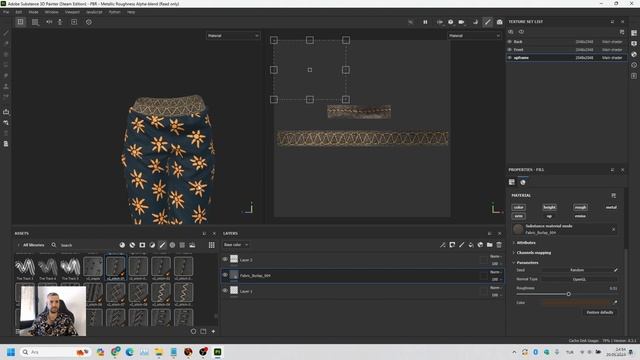This screenshot has width=640, height=360.
Task: Open the Windows Start menu
Action: pyautogui.click(x=11, y=352)
